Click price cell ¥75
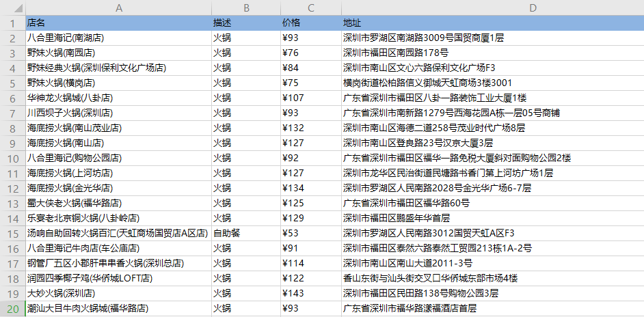This screenshot has width=644, height=317. point(311,83)
